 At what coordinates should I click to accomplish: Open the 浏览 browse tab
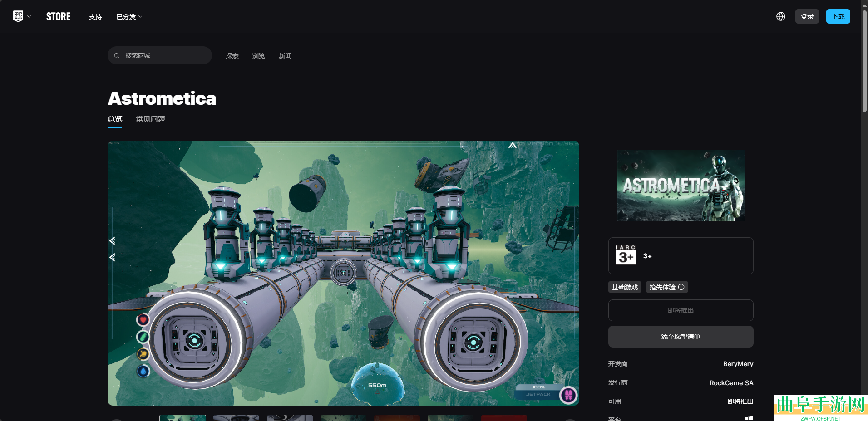(259, 56)
